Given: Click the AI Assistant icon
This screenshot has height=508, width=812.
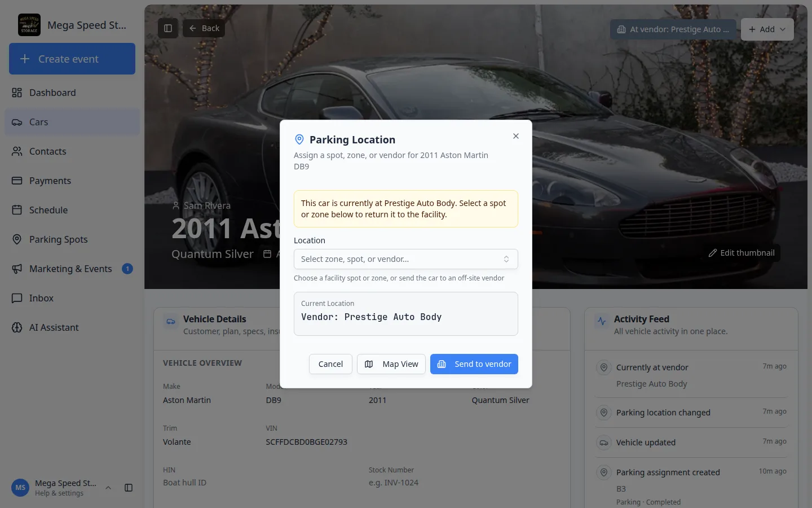Looking at the screenshot, I should 17,327.
